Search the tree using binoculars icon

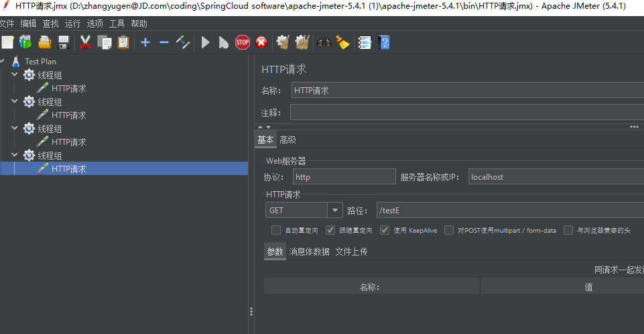(x=324, y=42)
